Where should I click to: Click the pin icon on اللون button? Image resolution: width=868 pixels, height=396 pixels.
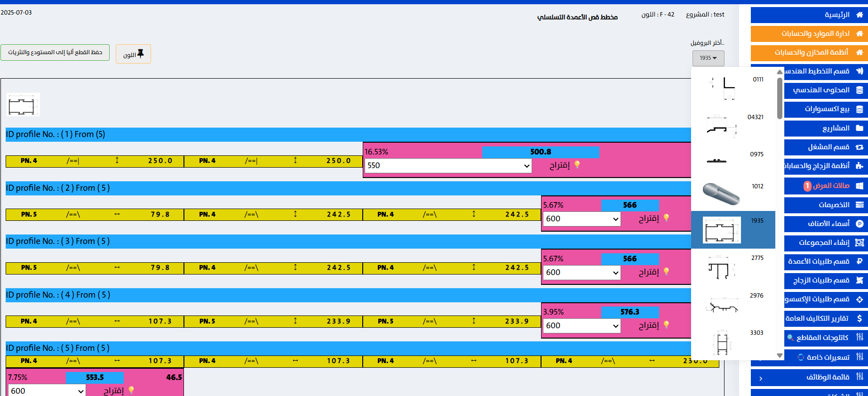[140, 54]
